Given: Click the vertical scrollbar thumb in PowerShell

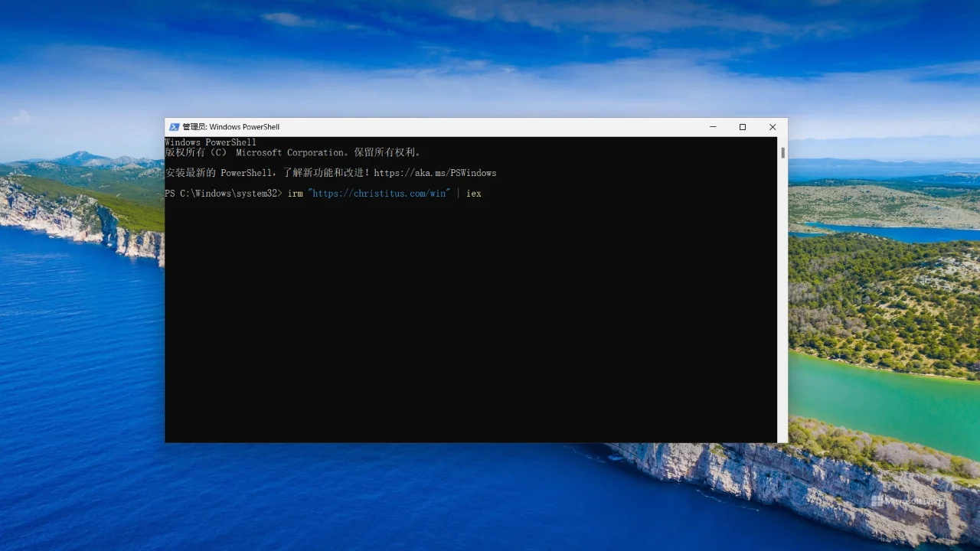Looking at the screenshot, I should (x=782, y=152).
